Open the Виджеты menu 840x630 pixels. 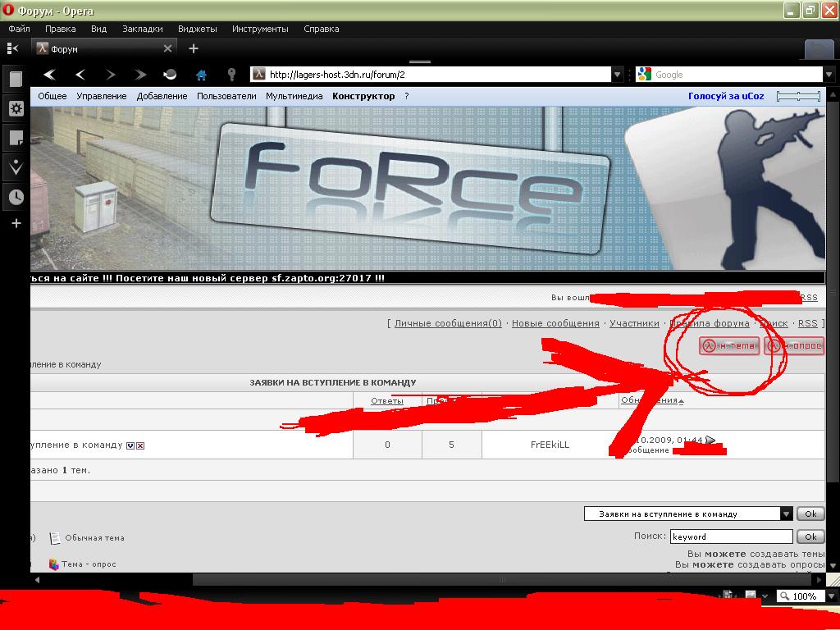pos(198,29)
